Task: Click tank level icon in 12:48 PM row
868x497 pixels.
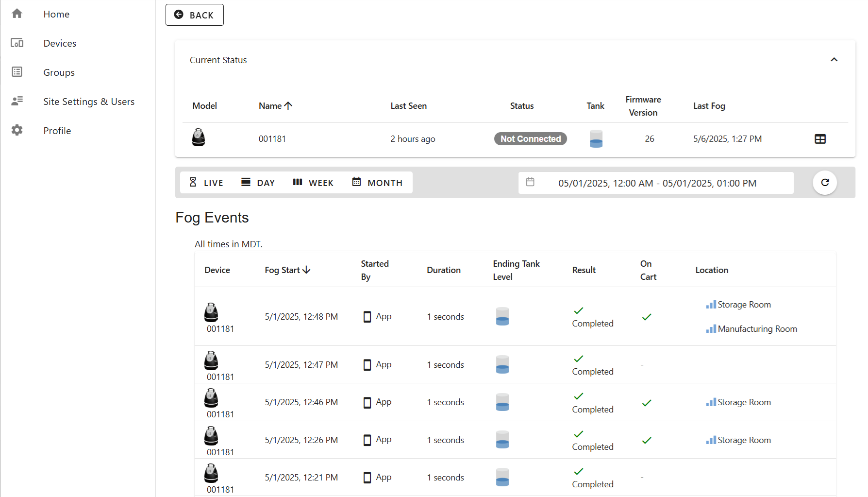Action: click(x=502, y=316)
